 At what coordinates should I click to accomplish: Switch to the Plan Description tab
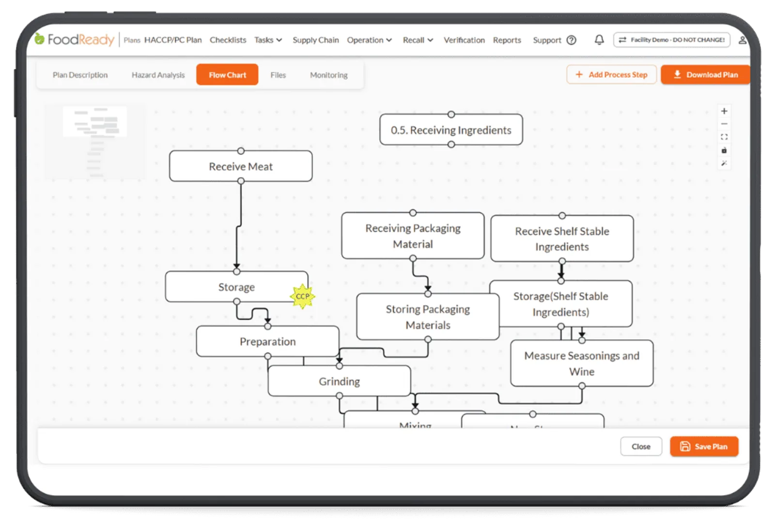tap(80, 75)
